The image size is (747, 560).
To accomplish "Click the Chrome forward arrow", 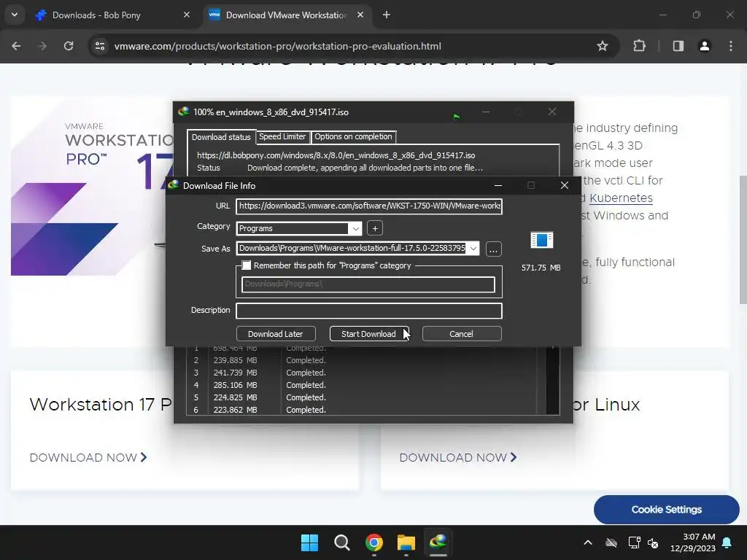I will tap(42, 46).
